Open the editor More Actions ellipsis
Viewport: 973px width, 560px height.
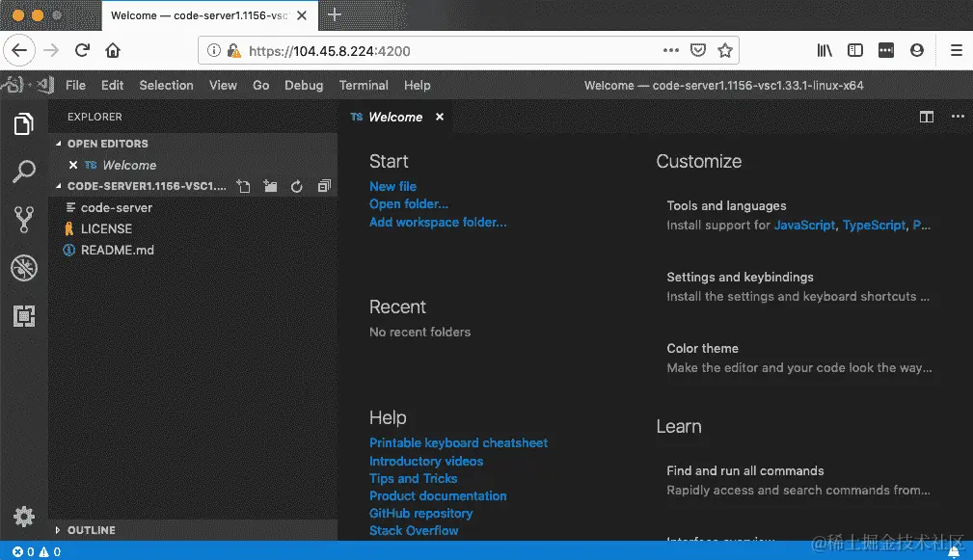point(958,117)
